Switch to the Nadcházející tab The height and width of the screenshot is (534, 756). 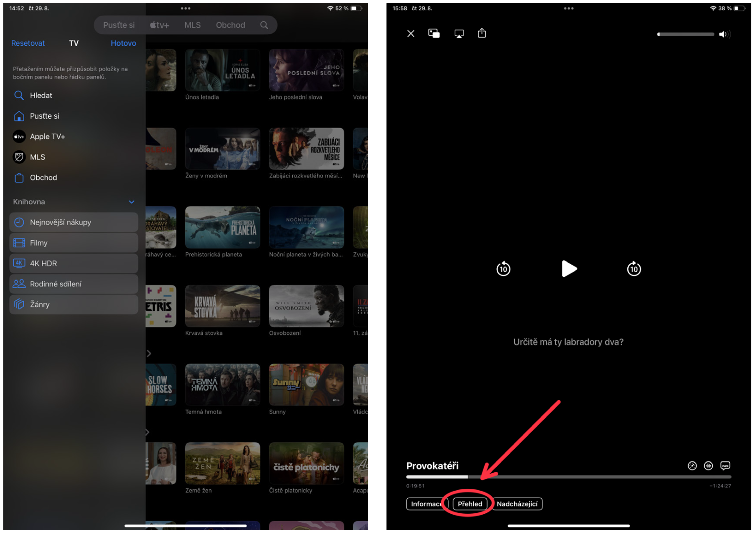point(517,504)
